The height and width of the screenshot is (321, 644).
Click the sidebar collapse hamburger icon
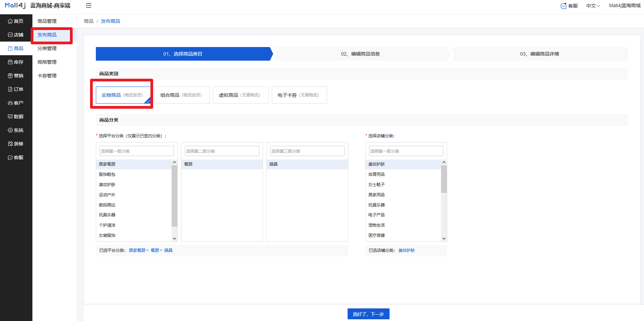(89, 5)
